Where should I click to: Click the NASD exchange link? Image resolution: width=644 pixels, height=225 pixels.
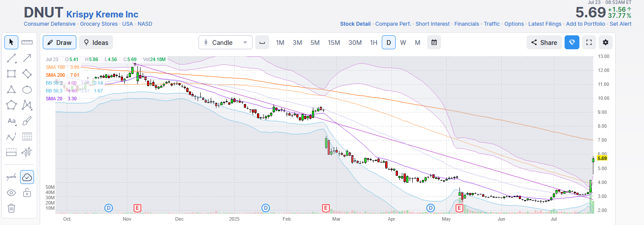[x=145, y=24]
